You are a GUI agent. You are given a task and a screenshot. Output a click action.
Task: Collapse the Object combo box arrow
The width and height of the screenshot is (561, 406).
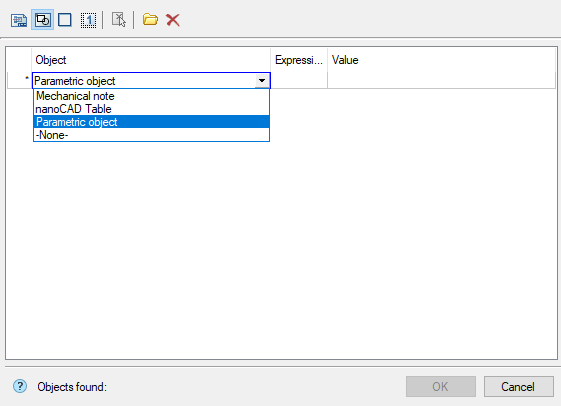pos(262,80)
